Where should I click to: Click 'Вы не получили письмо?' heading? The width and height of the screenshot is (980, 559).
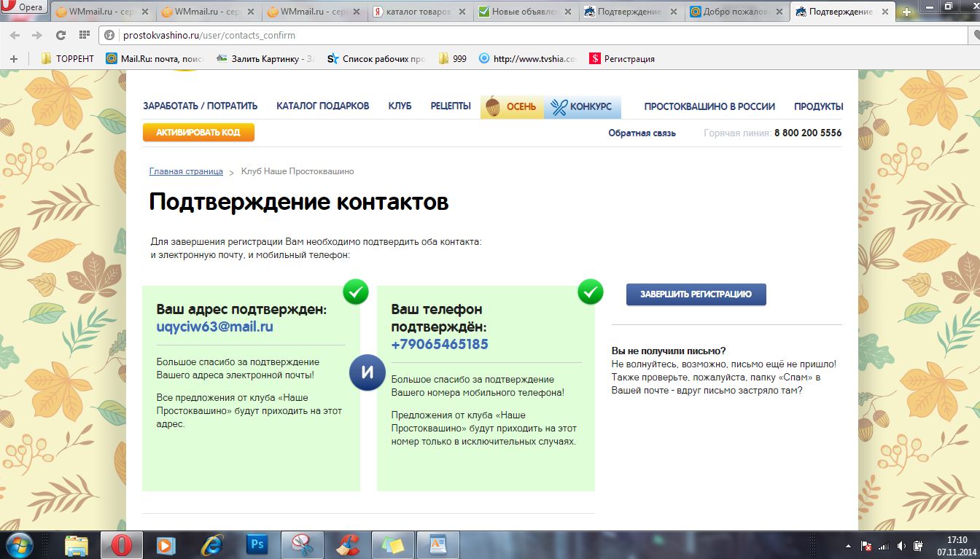pos(669,351)
